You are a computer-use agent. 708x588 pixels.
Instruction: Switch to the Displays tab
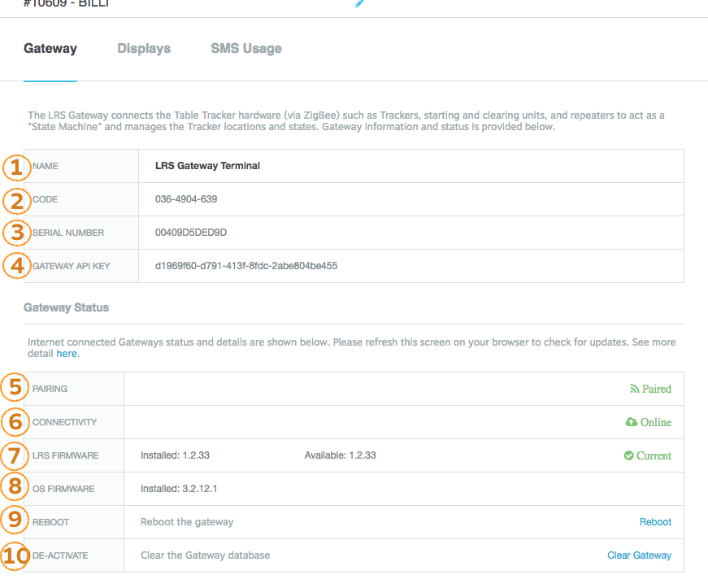point(144,48)
